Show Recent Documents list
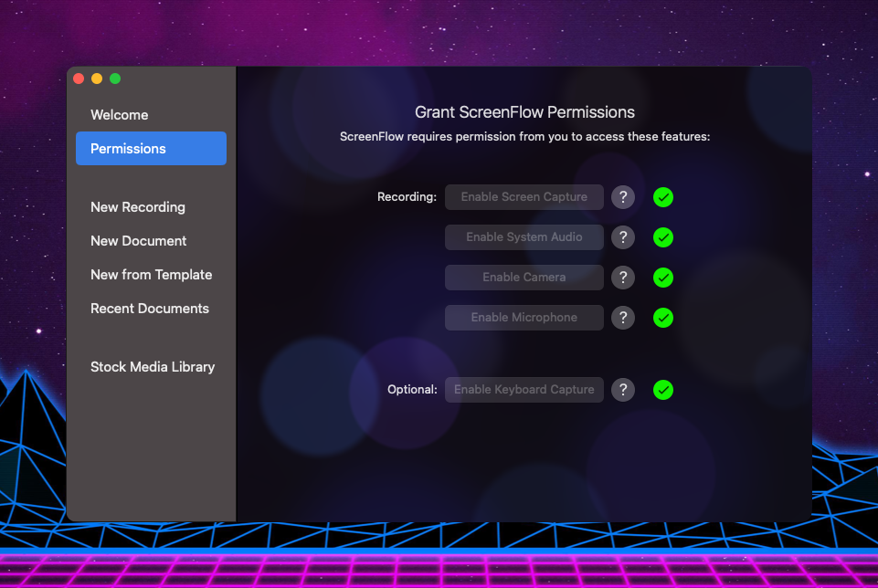Viewport: 878px width, 588px height. pos(150,309)
